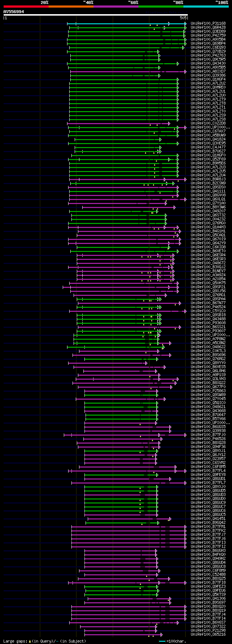Click the cyan alignment bar for UniRef100_P31168
Screen dimensions: 232x644
click(x=127, y=24)
